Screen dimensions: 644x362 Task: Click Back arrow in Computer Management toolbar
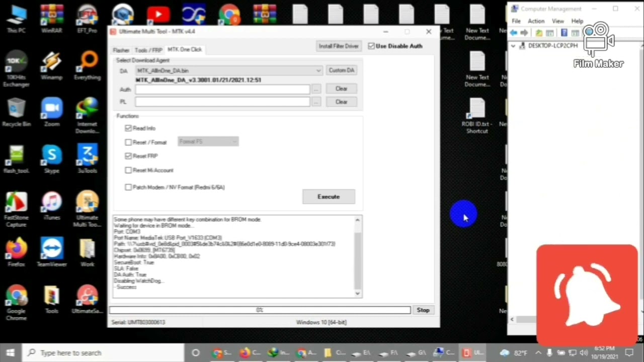(x=514, y=33)
